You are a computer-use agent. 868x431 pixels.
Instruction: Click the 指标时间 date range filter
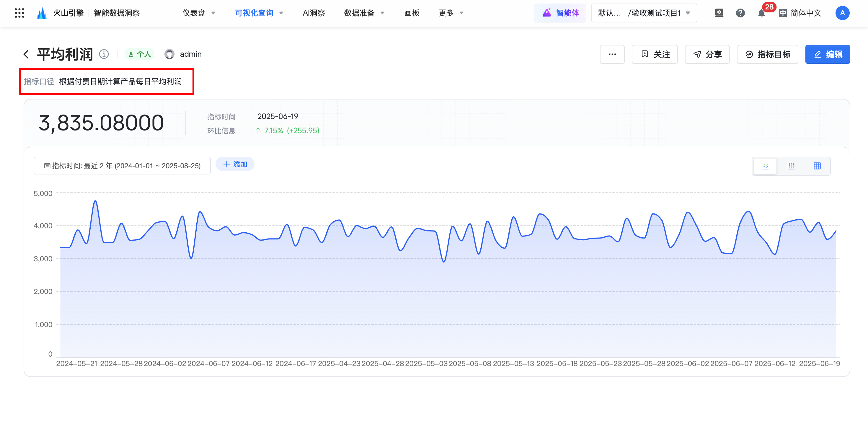pyautogui.click(x=122, y=166)
